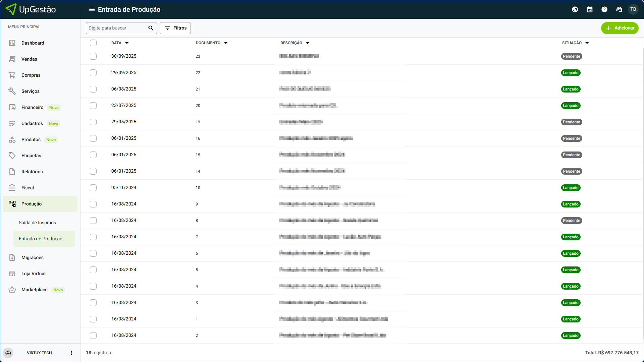Click the TD user avatar

(633, 9)
